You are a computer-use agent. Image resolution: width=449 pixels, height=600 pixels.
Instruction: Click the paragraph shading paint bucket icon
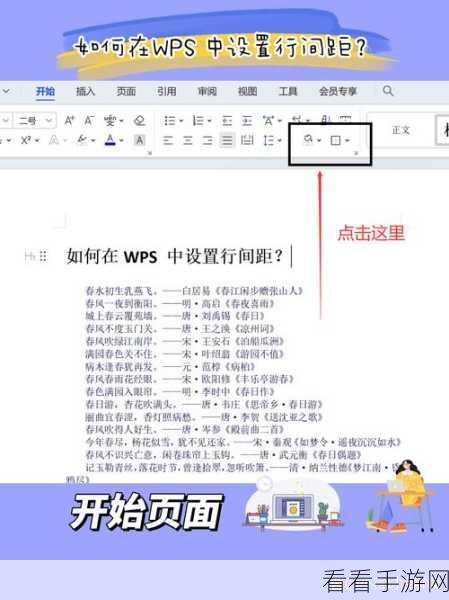coord(308,140)
